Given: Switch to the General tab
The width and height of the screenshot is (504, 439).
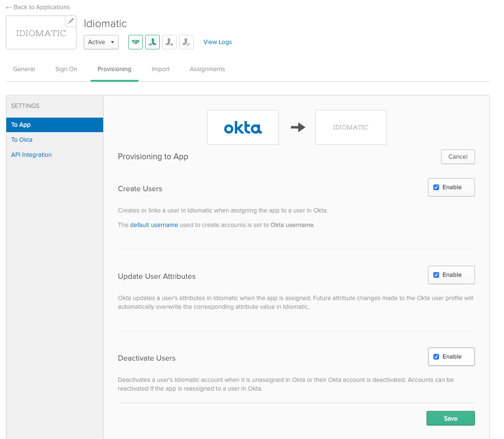Looking at the screenshot, I should pos(24,69).
